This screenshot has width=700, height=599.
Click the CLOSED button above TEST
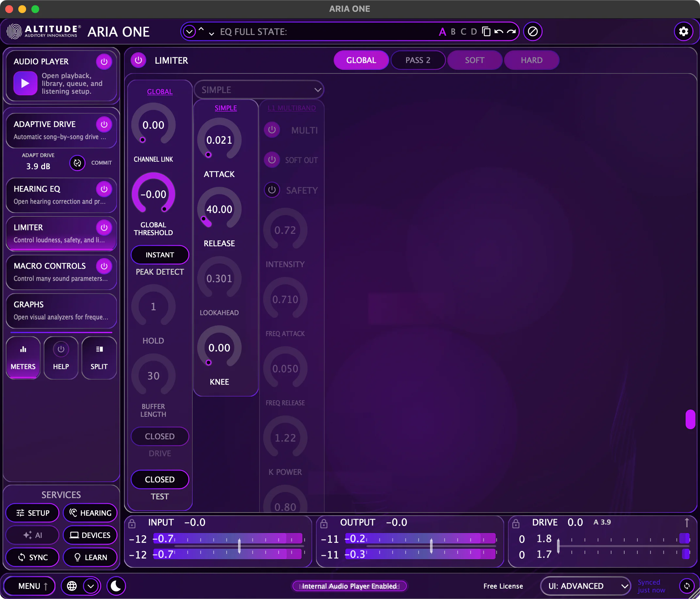pyautogui.click(x=160, y=479)
